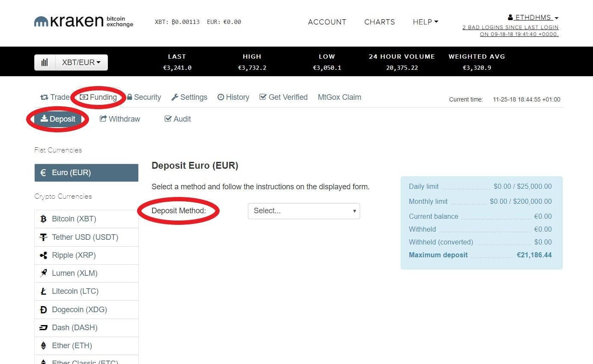Open the Security tab
Viewport: 593px width, 364px height.
pos(144,97)
